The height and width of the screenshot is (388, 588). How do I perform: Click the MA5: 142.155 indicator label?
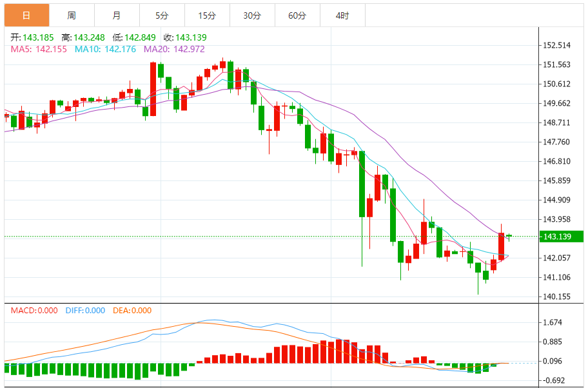tap(39, 49)
